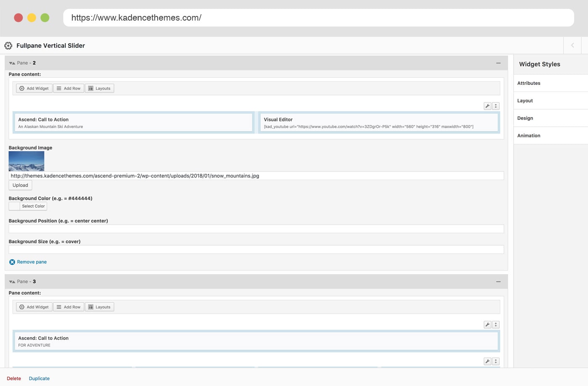This screenshot has width=588, height=386.
Task: Expand the Design widget styles section
Action: tap(551, 118)
